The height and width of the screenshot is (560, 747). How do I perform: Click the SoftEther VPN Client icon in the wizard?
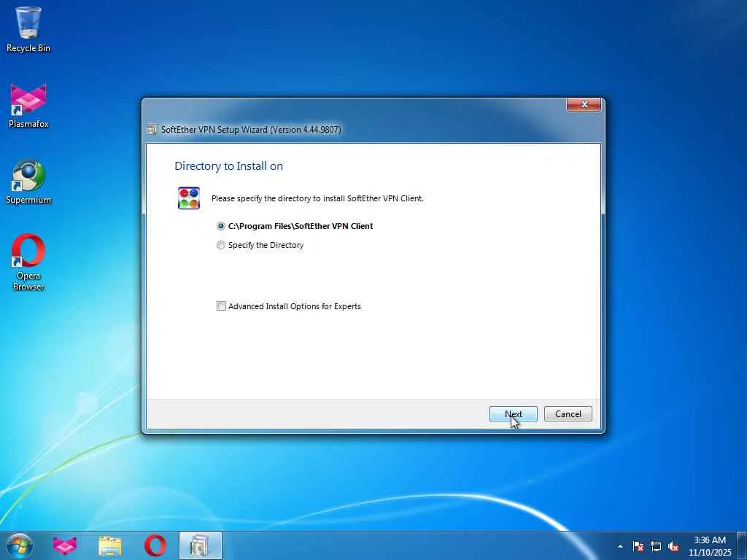pos(189,198)
